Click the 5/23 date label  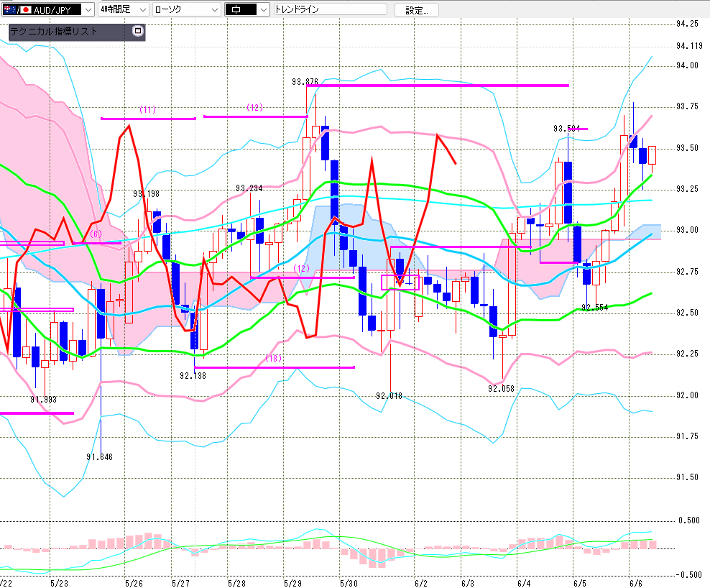[60, 584]
